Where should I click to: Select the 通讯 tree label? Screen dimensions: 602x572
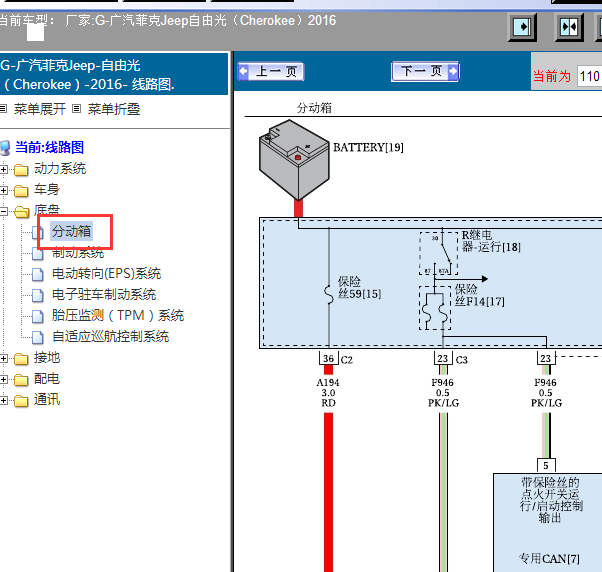point(47,400)
